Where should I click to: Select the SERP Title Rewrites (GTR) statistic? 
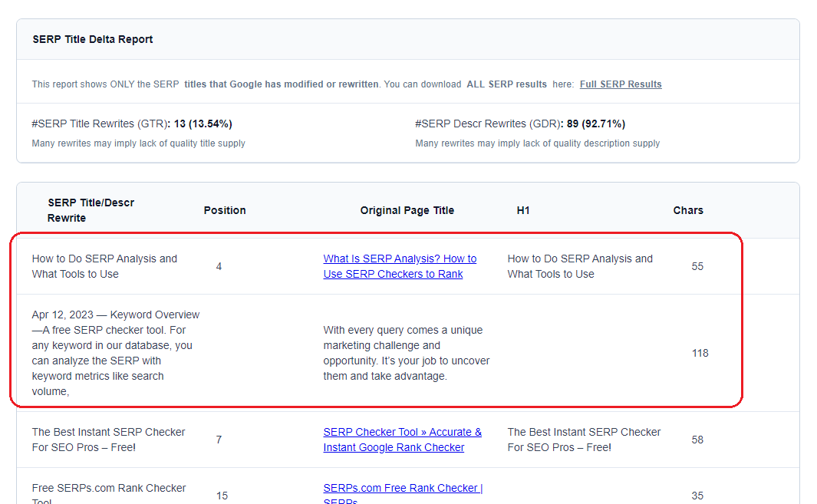tap(132, 124)
